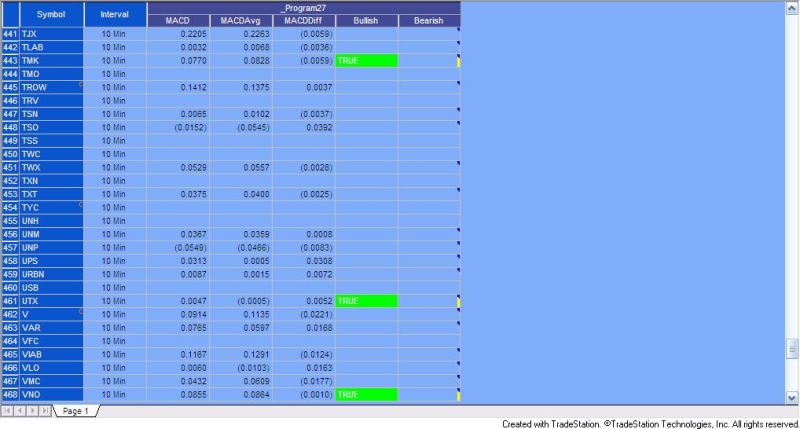Click the TXT symbol cell
The height and width of the screenshot is (429, 800).
point(51,194)
